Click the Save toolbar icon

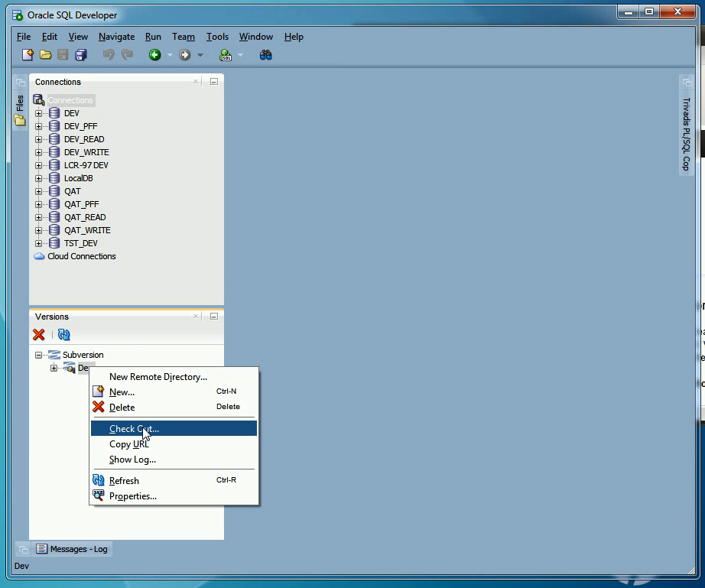pyautogui.click(x=63, y=55)
